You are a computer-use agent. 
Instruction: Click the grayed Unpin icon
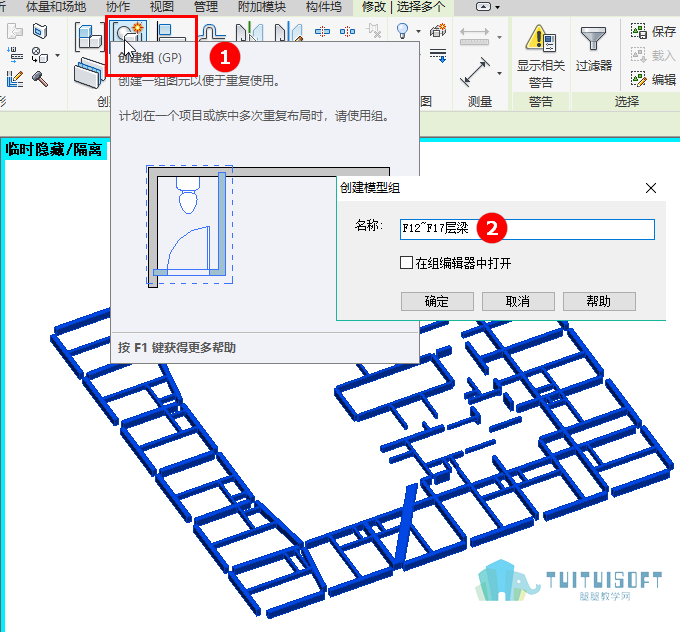click(373, 31)
